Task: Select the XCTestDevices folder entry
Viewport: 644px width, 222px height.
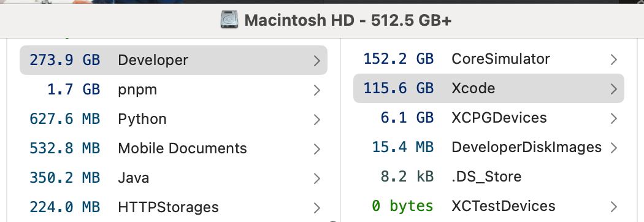Action: 489,206
